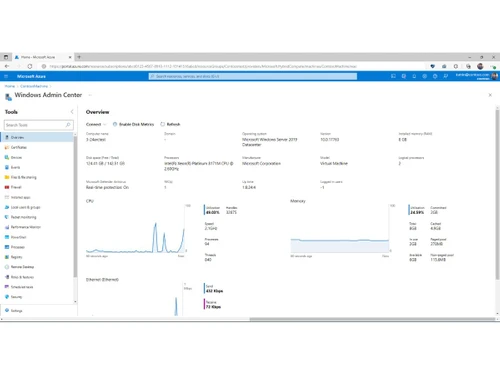Image resolution: width=500 pixels, height=375 pixels.
Task: Click inside the Search Tools field
Action: 39,125
